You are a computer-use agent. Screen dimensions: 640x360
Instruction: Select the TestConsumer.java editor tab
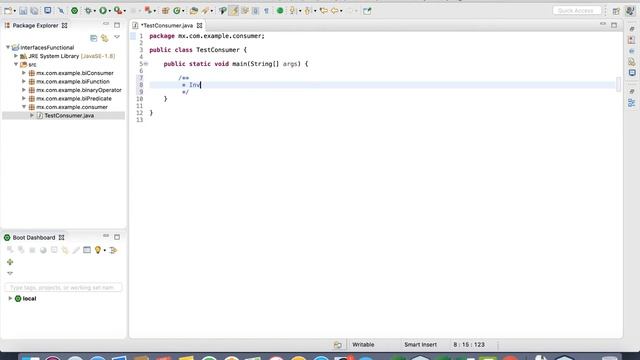click(x=167, y=25)
